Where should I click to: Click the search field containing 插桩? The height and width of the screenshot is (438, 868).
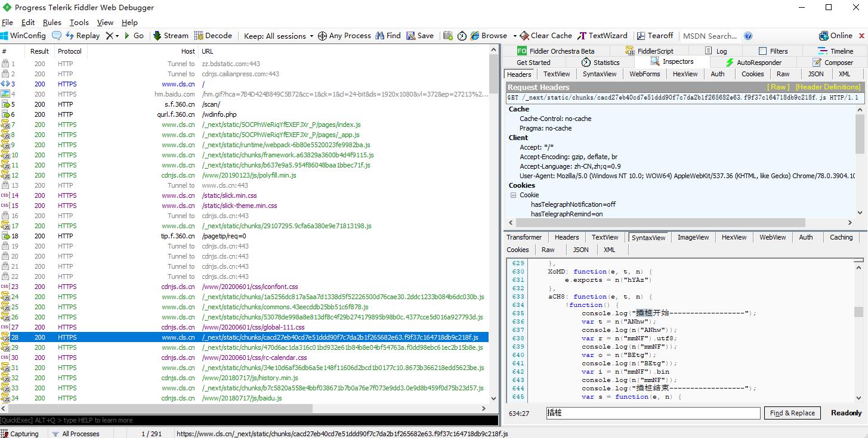coord(653,413)
